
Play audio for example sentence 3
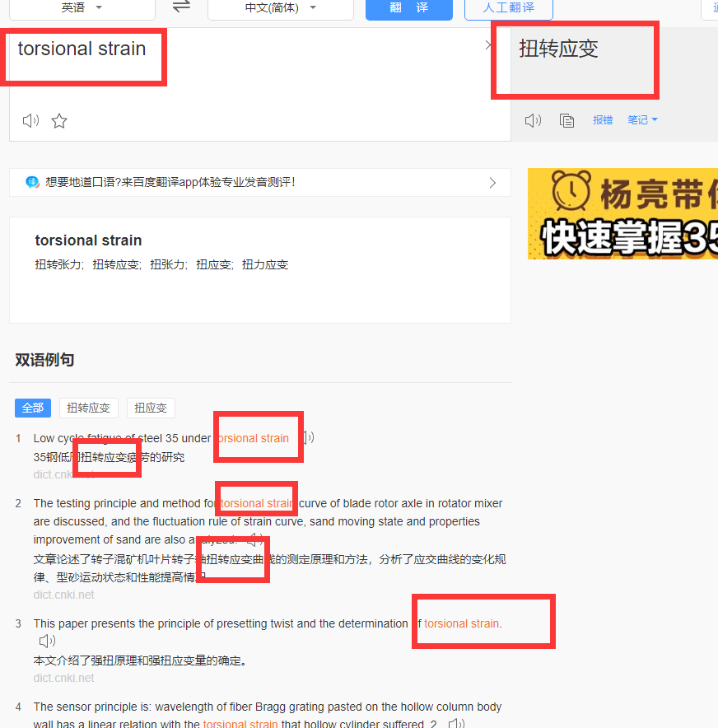tap(47, 642)
